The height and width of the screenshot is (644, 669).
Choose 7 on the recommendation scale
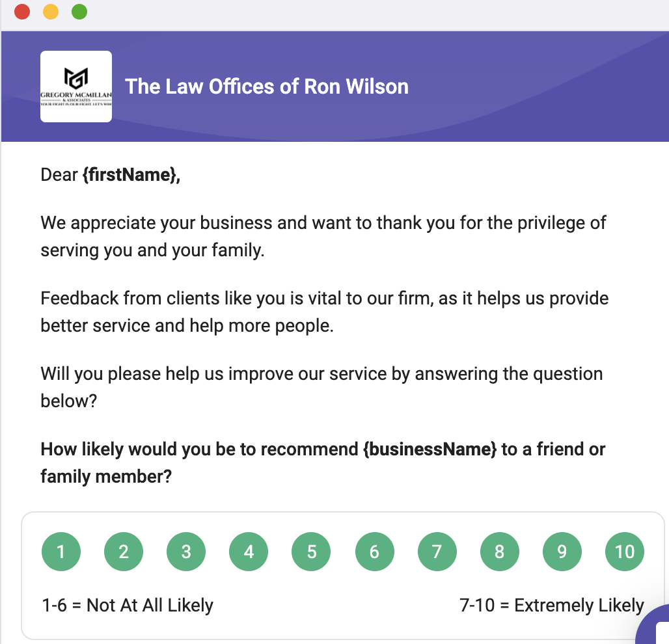point(437,552)
